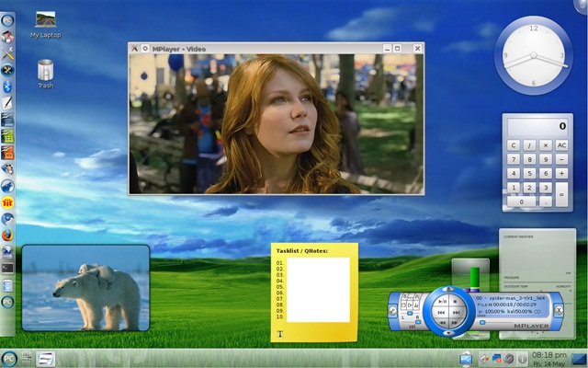This screenshot has width=588, height=368.
Task: Adjust the MPlayer L/R balance slider
Action: coord(411,313)
